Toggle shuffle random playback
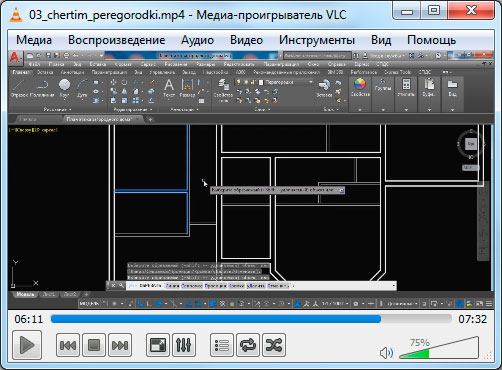Viewport: 502px width, 370px height. click(x=274, y=345)
